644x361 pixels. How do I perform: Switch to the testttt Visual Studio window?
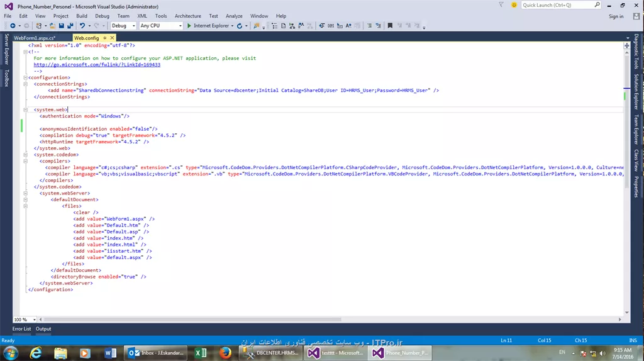[x=336, y=353]
